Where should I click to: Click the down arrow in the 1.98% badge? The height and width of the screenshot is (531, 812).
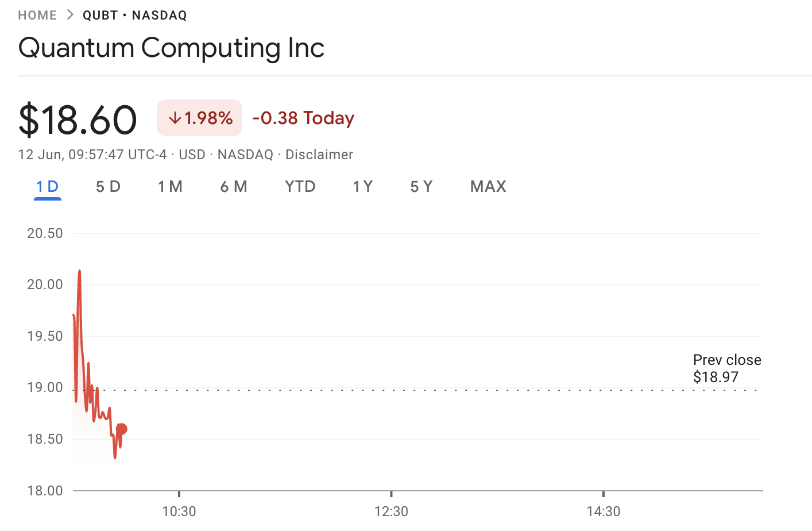click(175, 118)
